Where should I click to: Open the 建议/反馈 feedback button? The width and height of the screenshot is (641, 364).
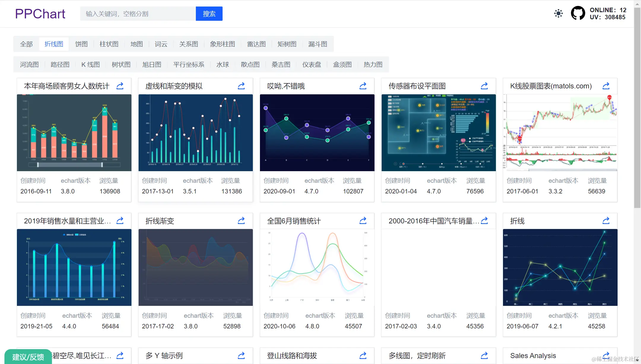pyautogui.click(x=28, y=357)
